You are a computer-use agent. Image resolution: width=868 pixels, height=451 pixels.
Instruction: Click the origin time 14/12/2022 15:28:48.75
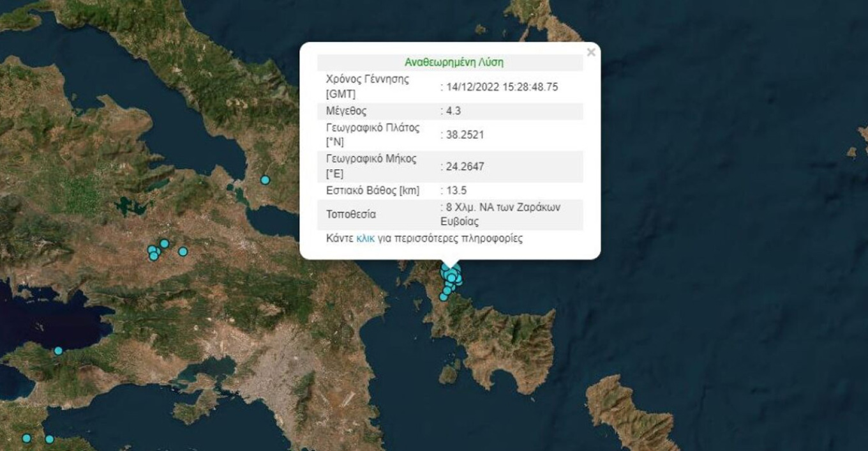501,87
